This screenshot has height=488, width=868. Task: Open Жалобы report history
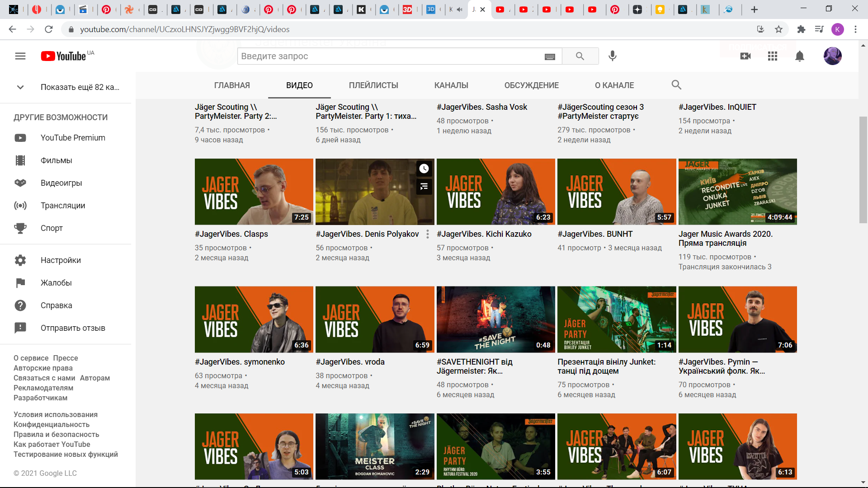pos(66,283)
